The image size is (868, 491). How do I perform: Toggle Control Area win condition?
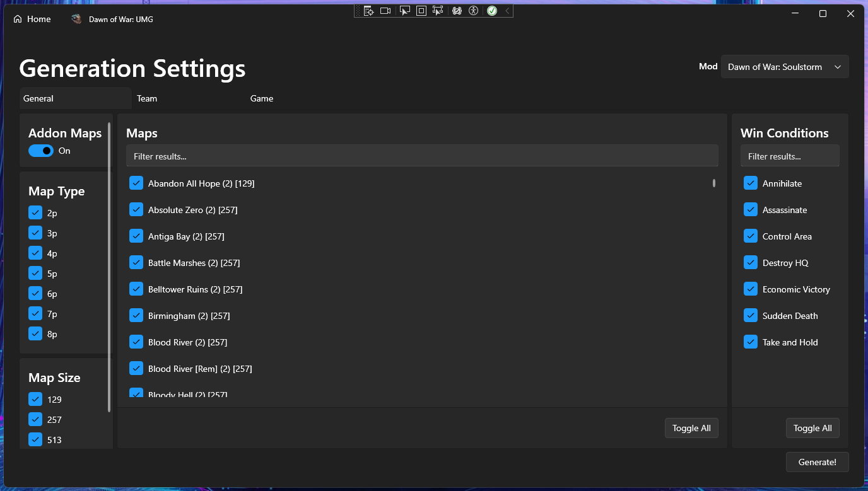[751, 236]
